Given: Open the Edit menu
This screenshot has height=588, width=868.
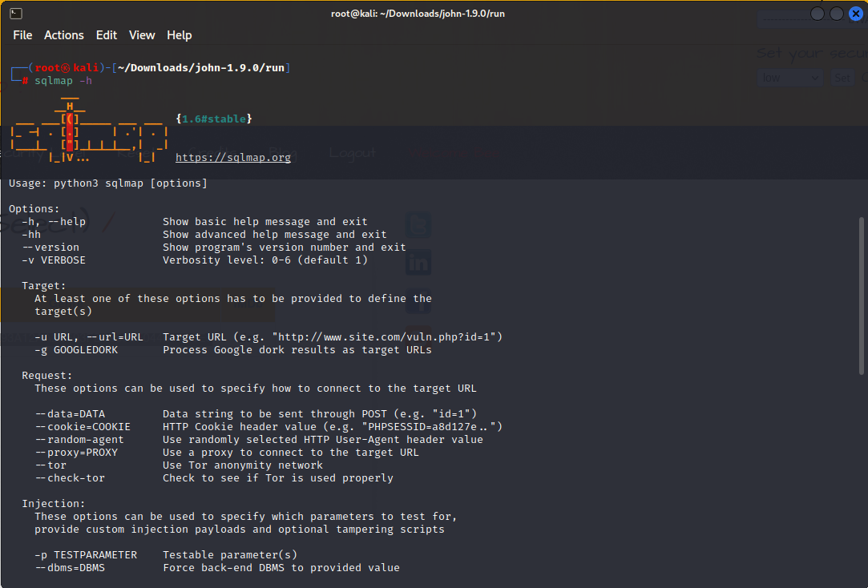Looking at the screenshot, I should point(107,35).
